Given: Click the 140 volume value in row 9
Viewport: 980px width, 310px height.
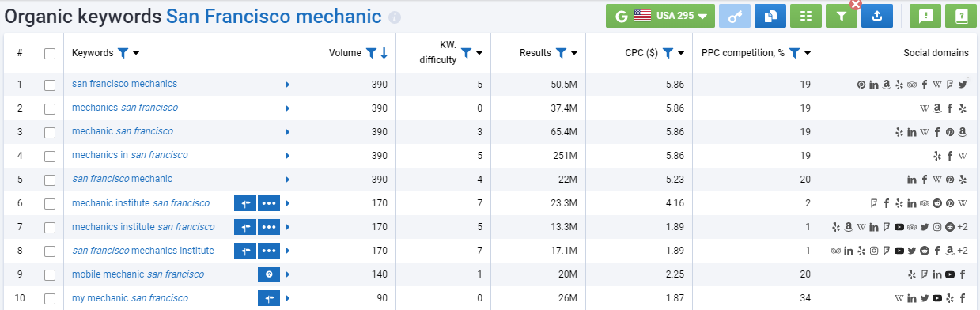Looking at the screenshot, I should (380, 274).
